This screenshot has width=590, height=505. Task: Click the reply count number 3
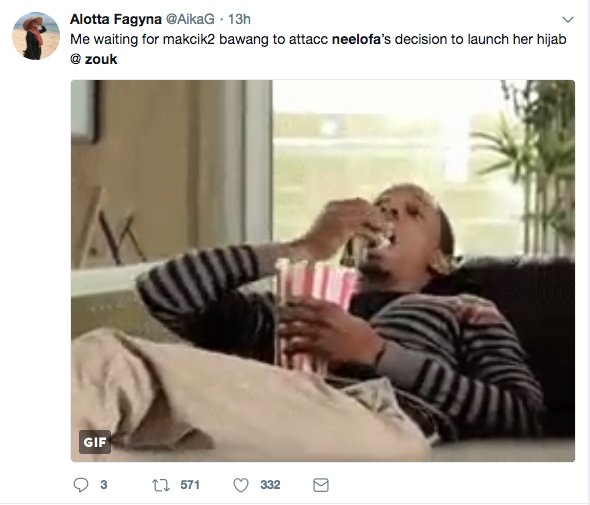[x=104, y=485]
